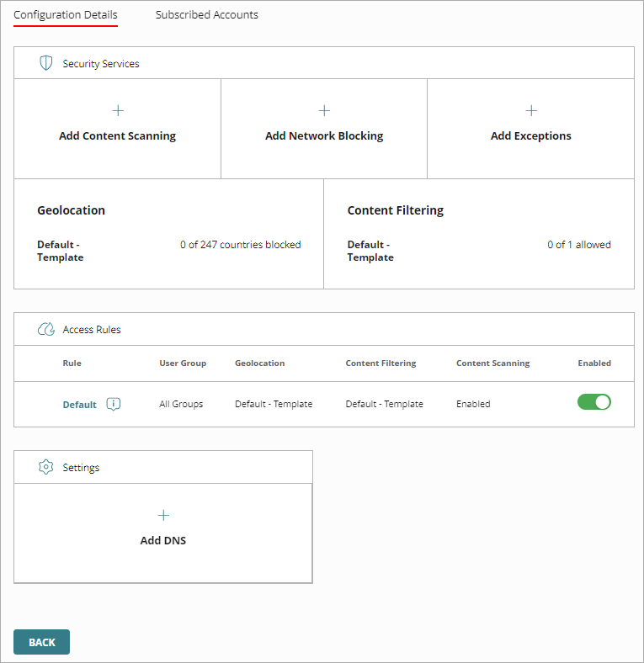Screen dimensions: 644x663
Task: Click the cloud icon beside Access Rules
Action: pyautogui.click(x=46, y=330)
